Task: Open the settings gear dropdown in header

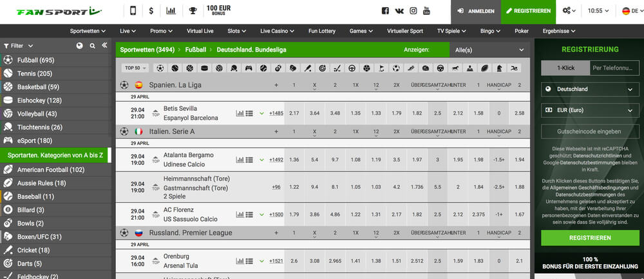Action: (569, 11)
